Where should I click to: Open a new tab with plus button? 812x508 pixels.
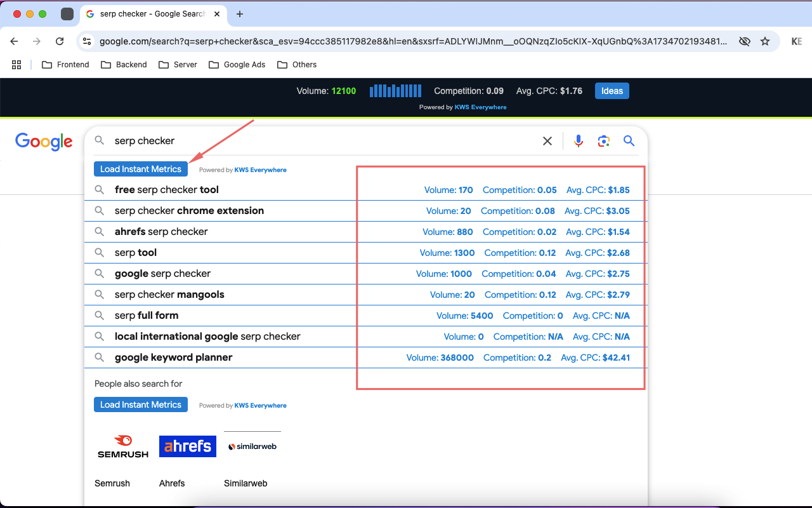pyautogui.click(x=240, y=14)
